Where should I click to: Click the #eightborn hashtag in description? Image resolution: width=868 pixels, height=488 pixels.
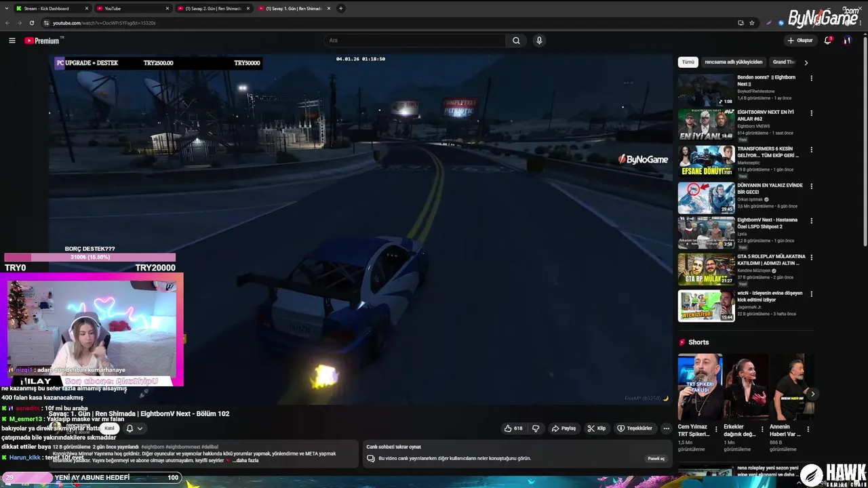click(x=153, y=447)
